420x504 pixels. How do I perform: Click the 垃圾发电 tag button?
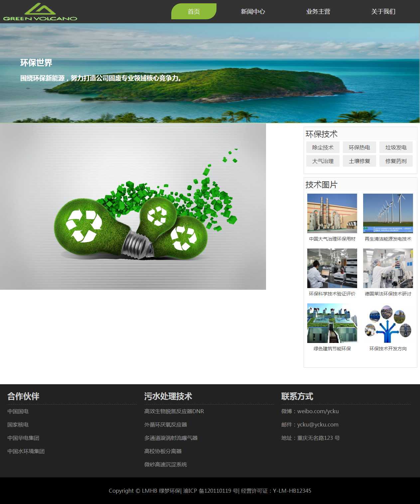[x=396, y=147]
